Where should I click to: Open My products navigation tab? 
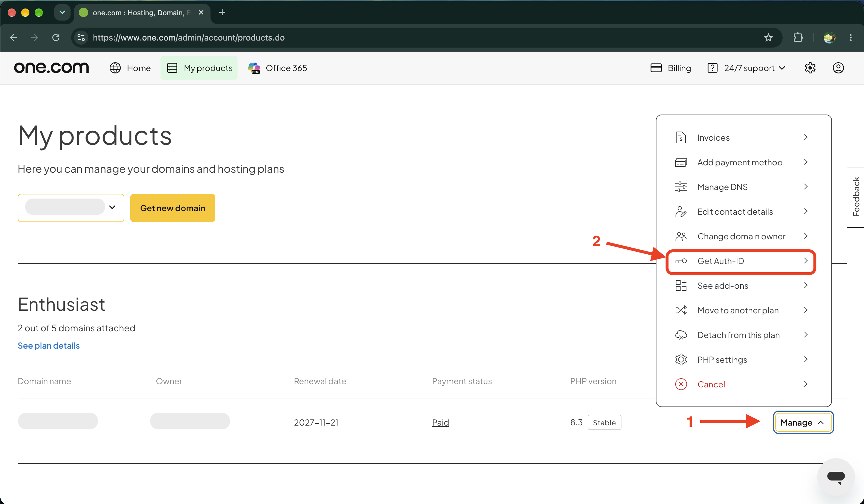click(199, 68)
